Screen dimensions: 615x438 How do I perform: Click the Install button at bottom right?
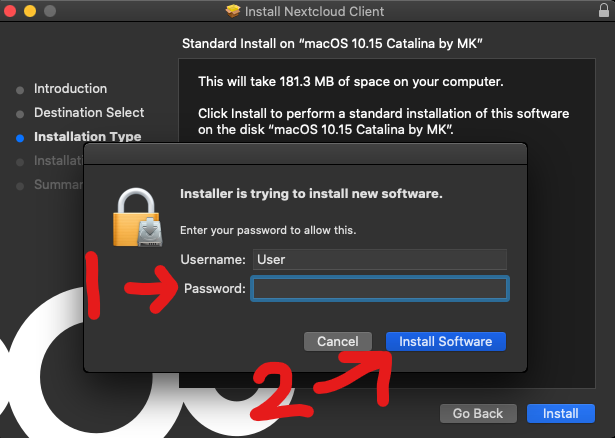click(x=560, y=413)
